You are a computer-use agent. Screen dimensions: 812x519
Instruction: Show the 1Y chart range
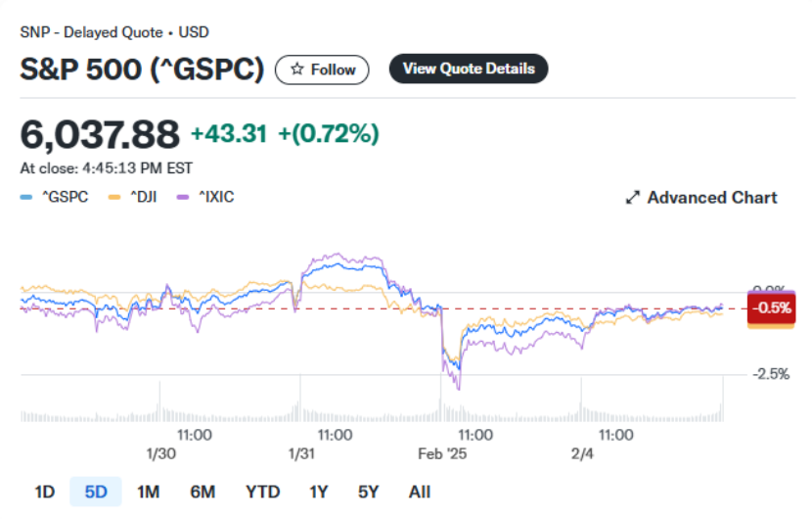coord(318,492)
